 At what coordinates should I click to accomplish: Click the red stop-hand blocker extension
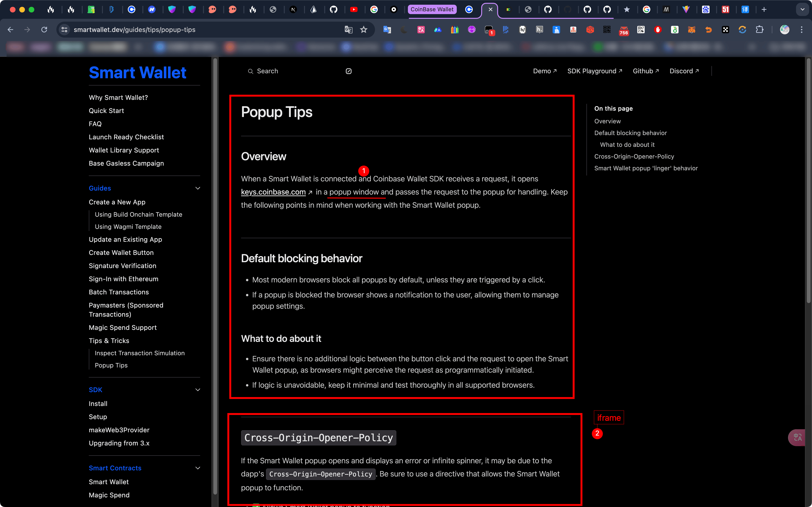pos(658,30)
